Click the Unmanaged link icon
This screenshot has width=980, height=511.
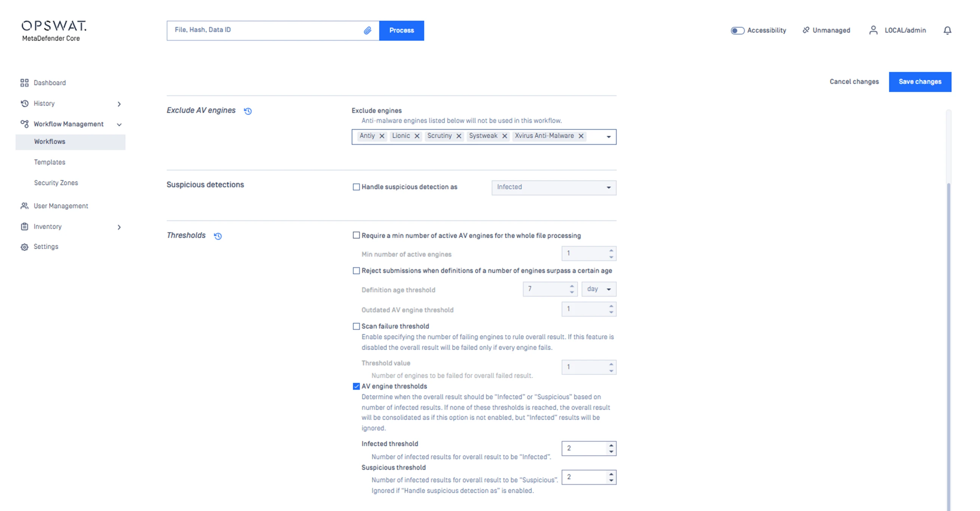[805, 30]
